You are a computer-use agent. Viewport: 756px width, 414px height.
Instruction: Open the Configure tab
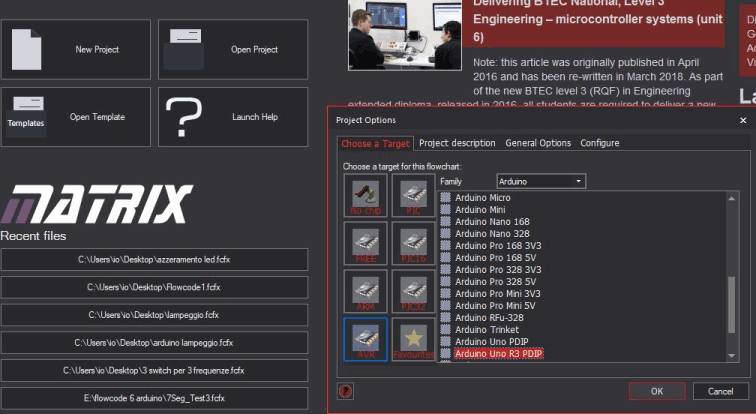[x=600, y=143]
